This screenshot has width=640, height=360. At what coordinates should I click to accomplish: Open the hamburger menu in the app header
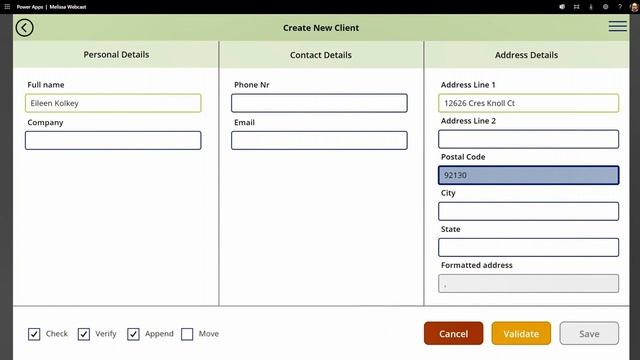618,26
